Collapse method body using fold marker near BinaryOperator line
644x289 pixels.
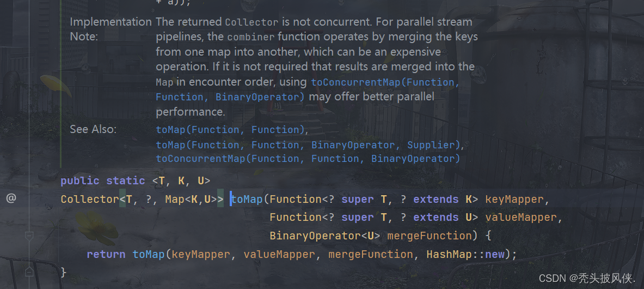click(x=29, y=236)
